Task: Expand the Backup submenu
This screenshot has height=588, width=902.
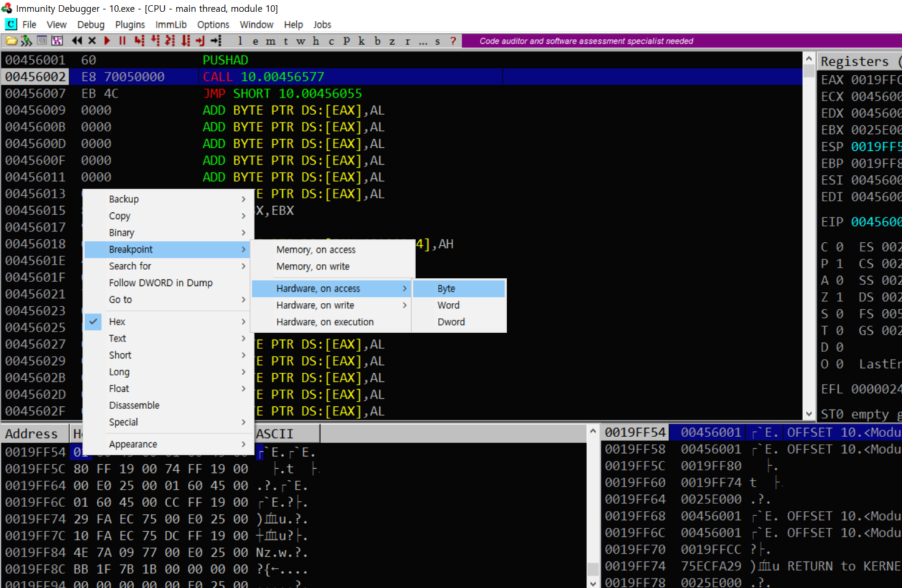Action: tap(168, 199)
